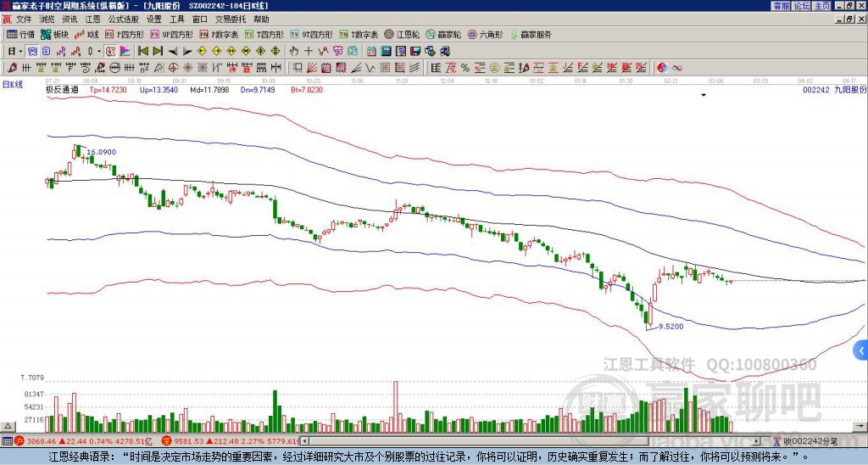Select the hand pan tool
The width and height of the screenshot is (868, 465).
coord(293,52)
